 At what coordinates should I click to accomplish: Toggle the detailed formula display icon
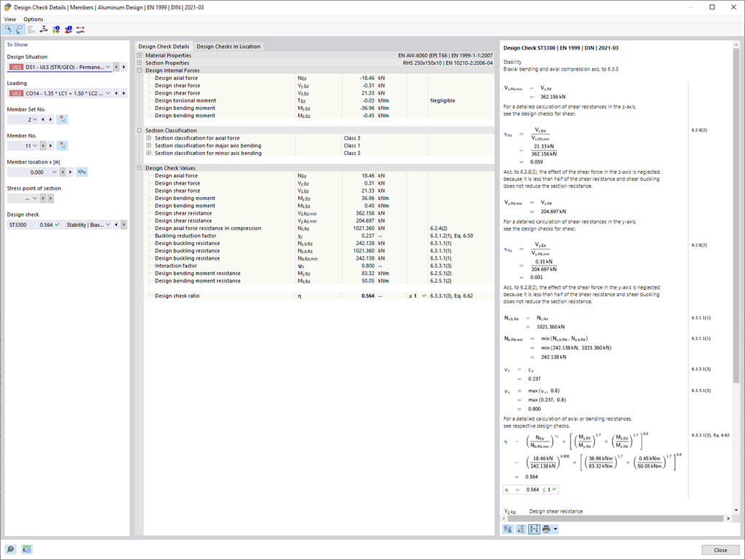point(533,530)
